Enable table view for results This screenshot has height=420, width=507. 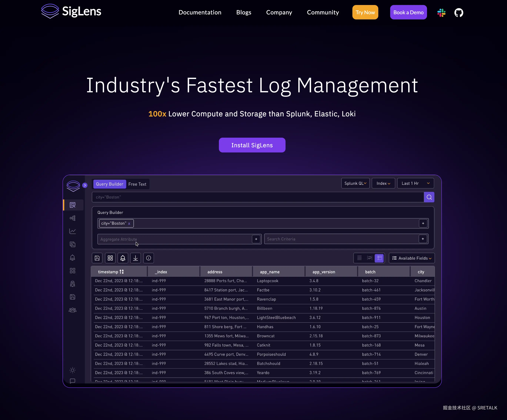tap(379, 258)
